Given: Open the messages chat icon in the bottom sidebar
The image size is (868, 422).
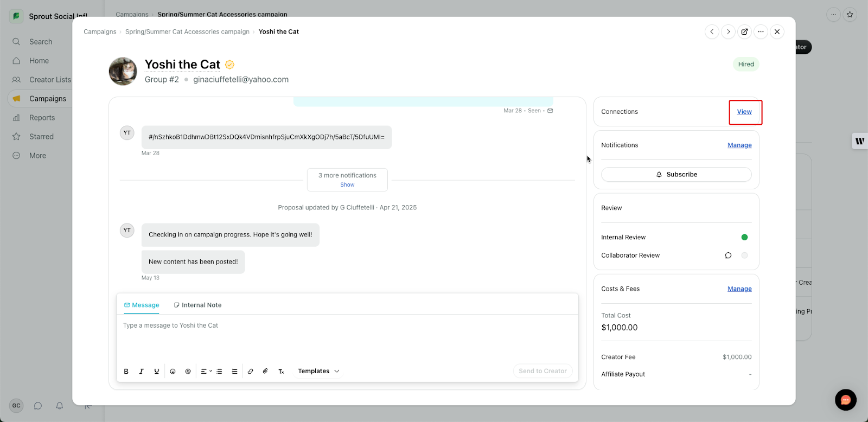Looking at the screenshot, I should [38, 406].
